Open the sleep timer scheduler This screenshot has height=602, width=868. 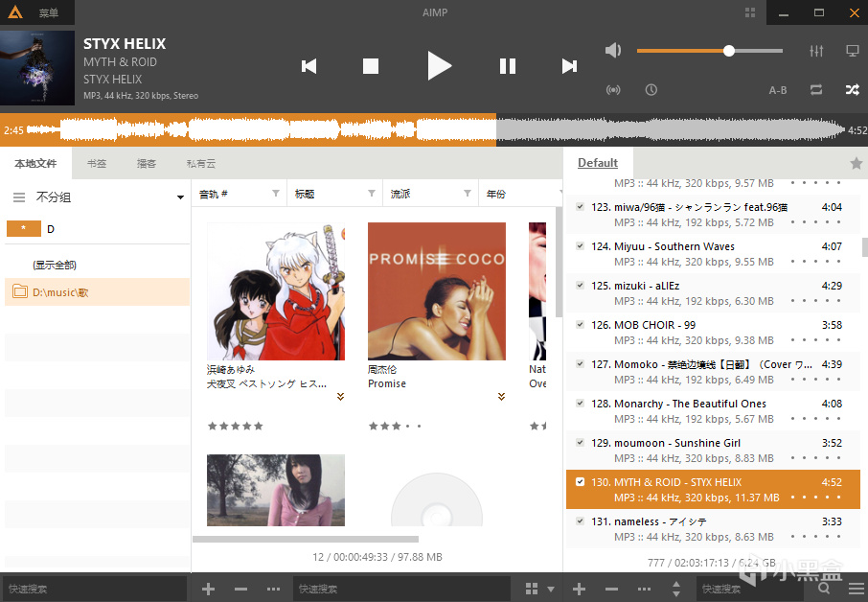click(x=651, y=90)
